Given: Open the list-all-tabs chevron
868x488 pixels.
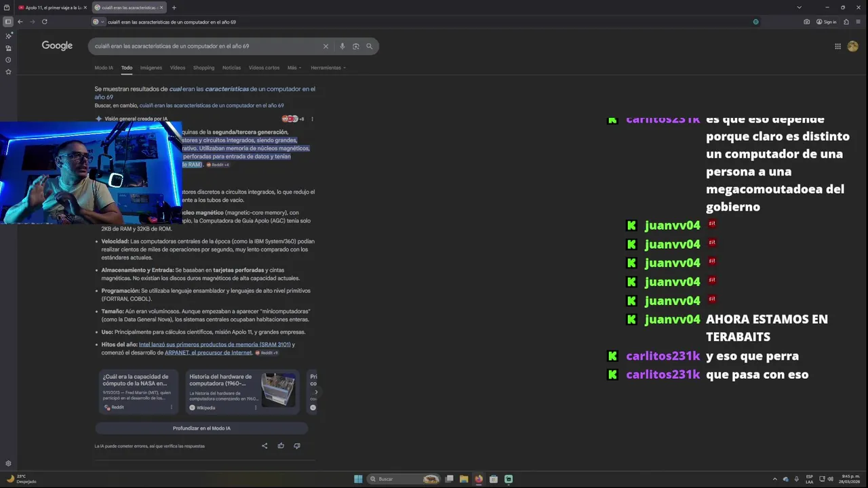Looking at the screenshot, I should pyautogui.click(x=799, y=7).
